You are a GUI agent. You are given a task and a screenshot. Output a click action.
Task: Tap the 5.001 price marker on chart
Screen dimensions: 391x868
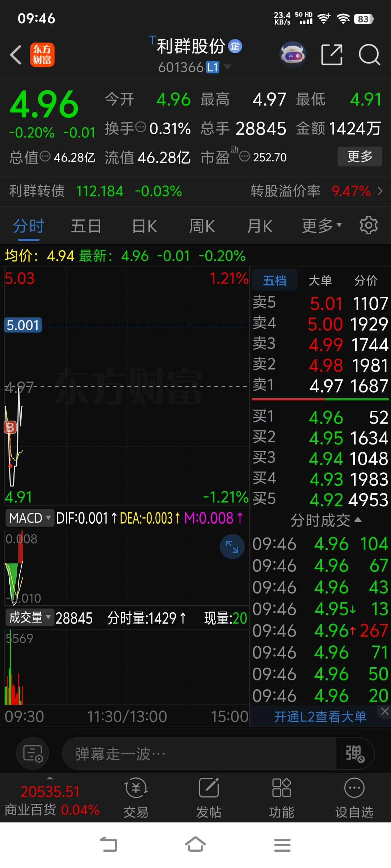click(23, 325)
